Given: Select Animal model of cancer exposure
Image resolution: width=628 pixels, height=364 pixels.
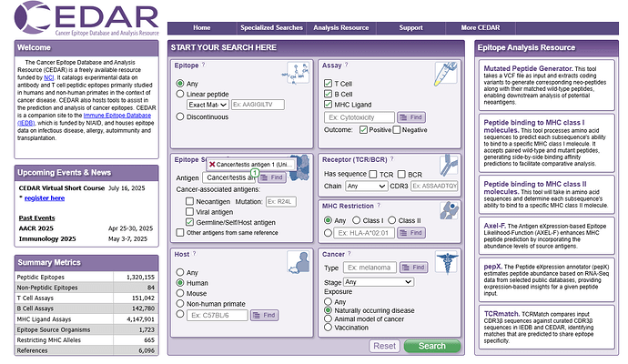Looking at the screenshot, I should click(x=328, y=318).
